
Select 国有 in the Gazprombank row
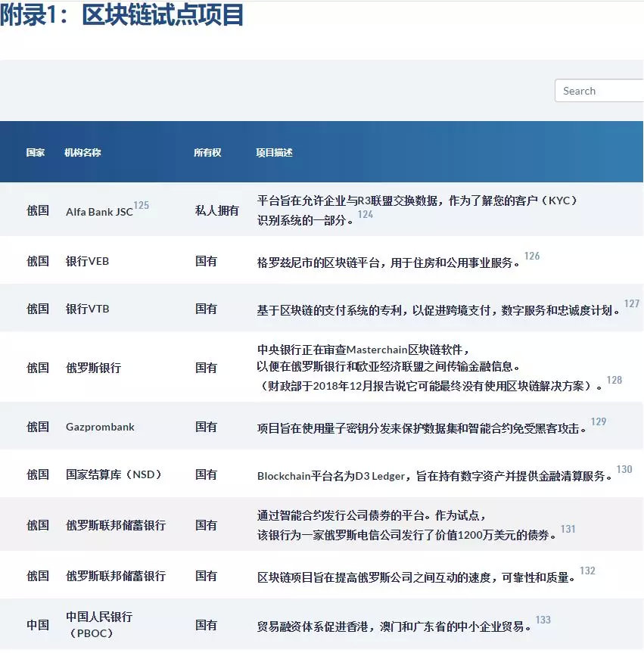click(206, 427)
